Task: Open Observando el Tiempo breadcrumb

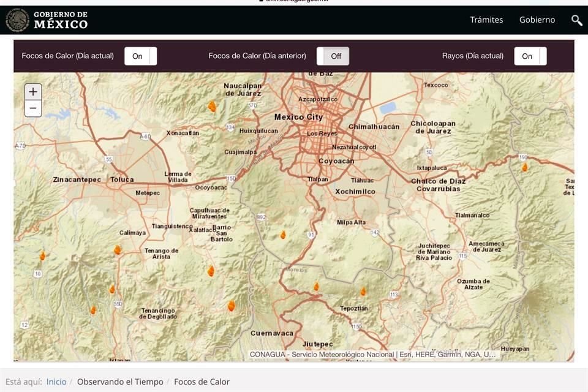Action: click(x=120, y=382)
